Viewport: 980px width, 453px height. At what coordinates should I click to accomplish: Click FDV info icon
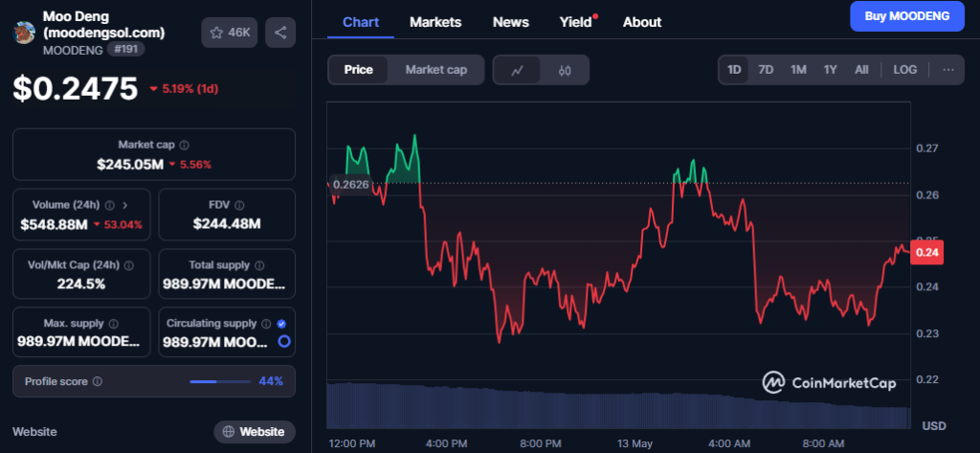240,205
